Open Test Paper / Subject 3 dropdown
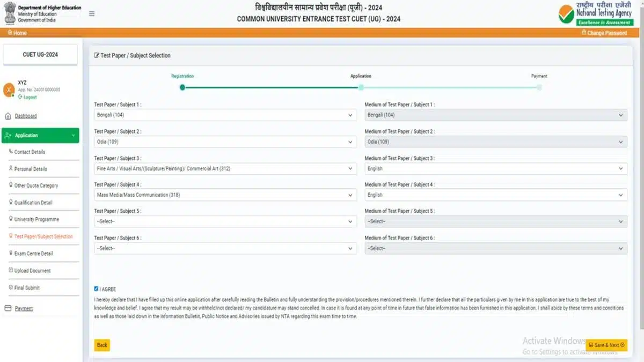The width and height of the screenshot is (644, 362). pos(225,168)
